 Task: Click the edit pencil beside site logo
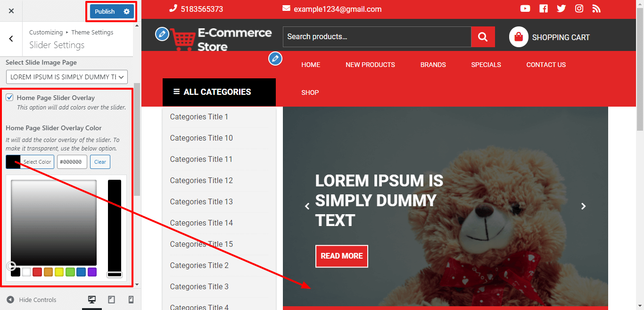pos(162,34)
